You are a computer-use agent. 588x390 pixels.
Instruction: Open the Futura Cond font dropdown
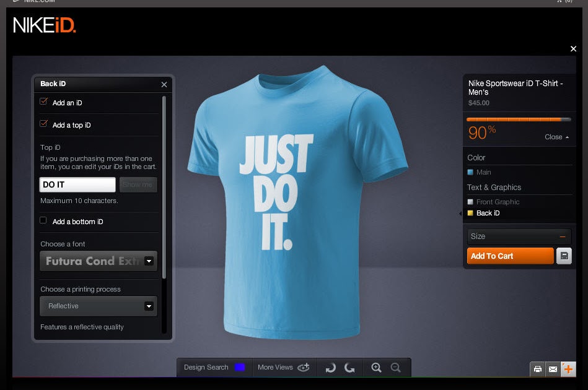tap(99, 261)
